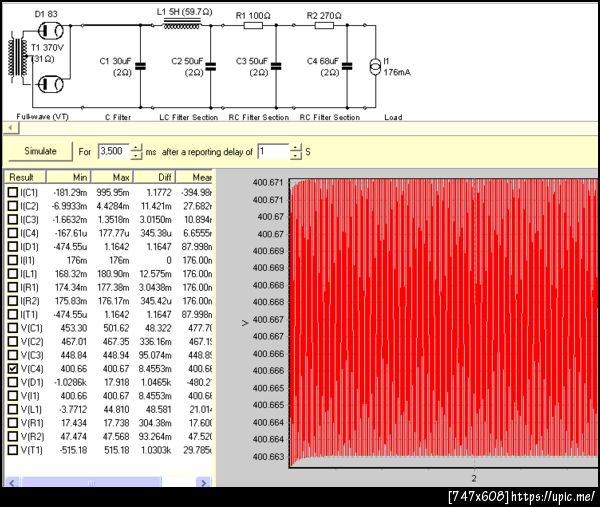Check the V(C1) result checkbox
Screen dimensions: 600x507
(13, 328)
